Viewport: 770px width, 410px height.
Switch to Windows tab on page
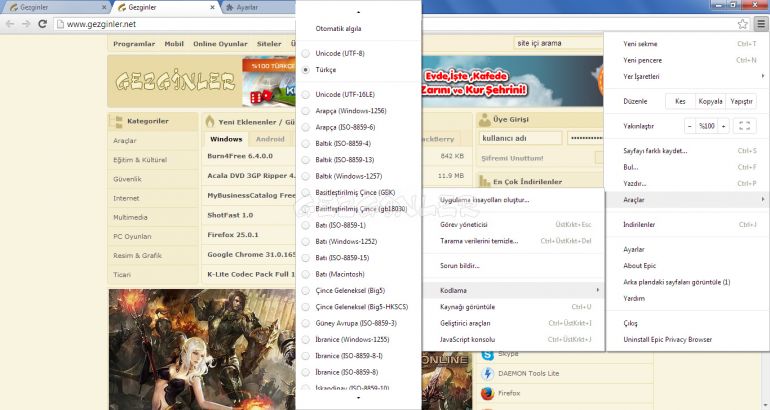coord(226,139)
